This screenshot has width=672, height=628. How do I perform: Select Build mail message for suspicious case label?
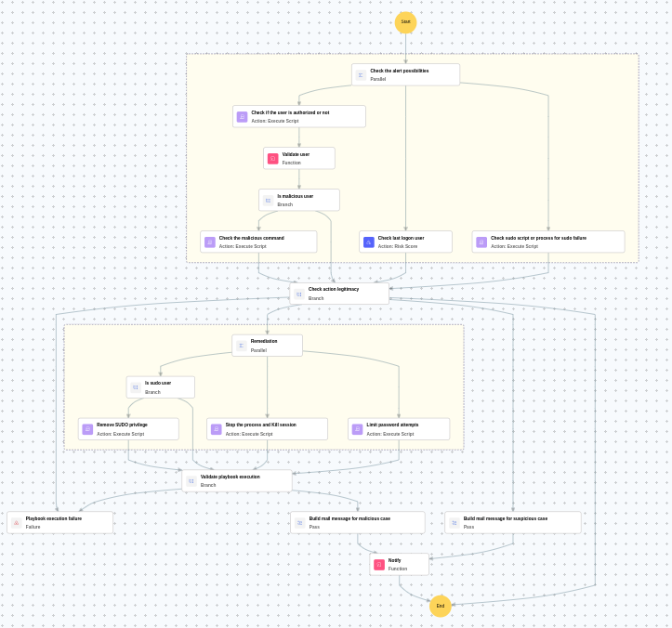coord(506,518)
